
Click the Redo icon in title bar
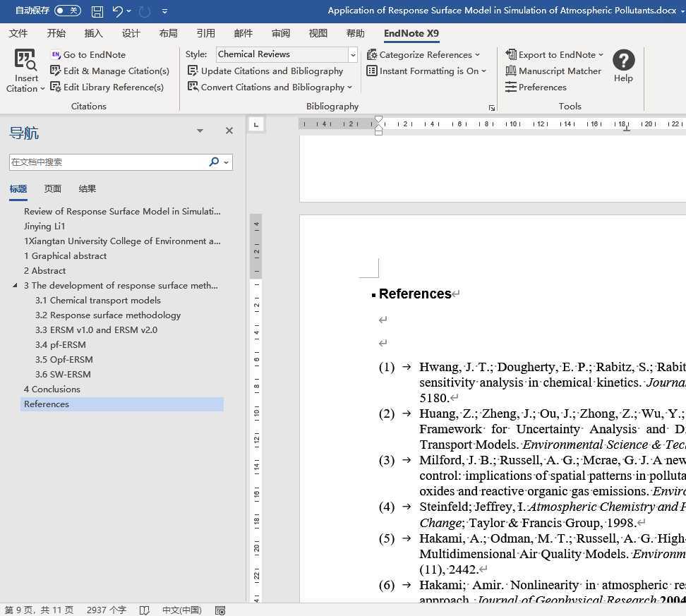pyautogui.click(x=145, y=11)
